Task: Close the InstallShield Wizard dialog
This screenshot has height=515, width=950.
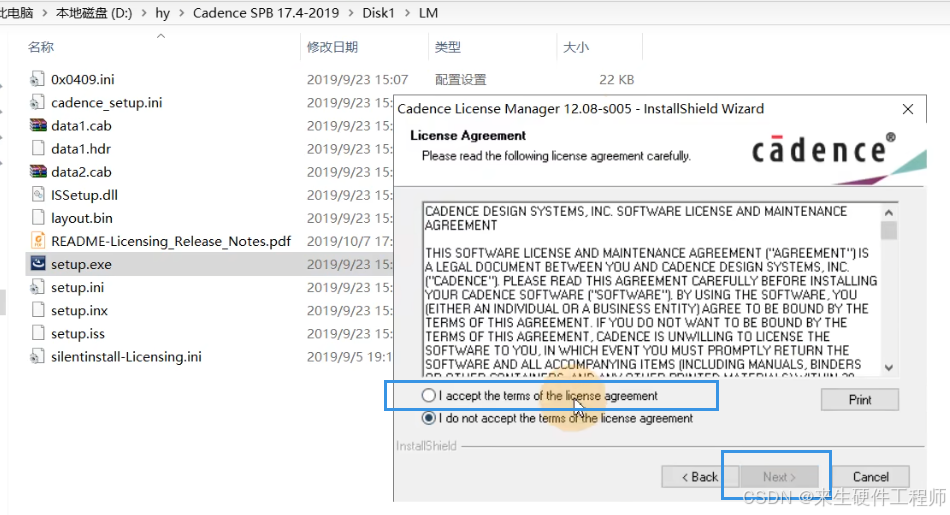Action: click(x=908, y=109)
